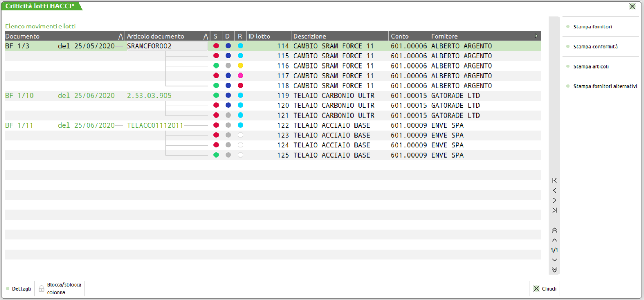
Task: Click the SRAMCFOR002 article field
Action: pos(167,46)
